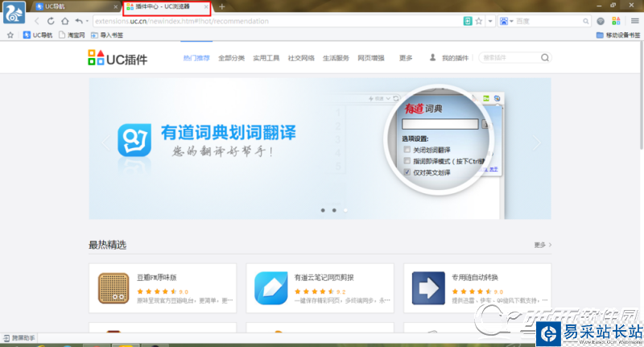This screenshot has height=347, width=644.
Task: Click the 有道词典划词翻译 banner title
Action: pyautogui.click(x=229, y=133)
